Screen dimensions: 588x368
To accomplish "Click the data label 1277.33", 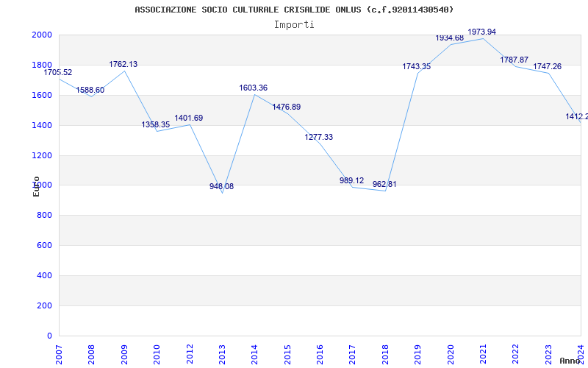I will click(x=319, y=137).
